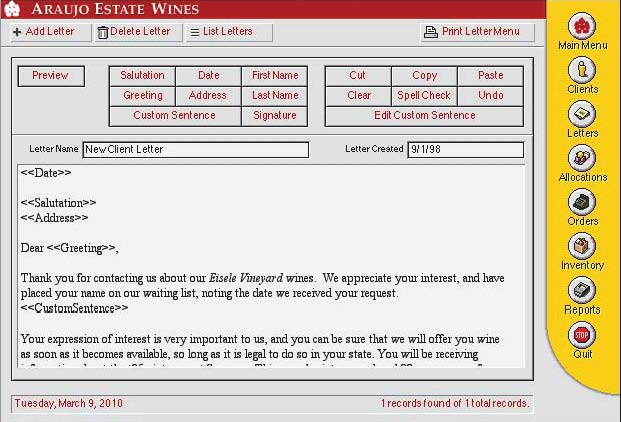Click the <<Address>> placeholder in the letter
The width and height of the screenshot is (621, 422).
[x=54, y=218]
